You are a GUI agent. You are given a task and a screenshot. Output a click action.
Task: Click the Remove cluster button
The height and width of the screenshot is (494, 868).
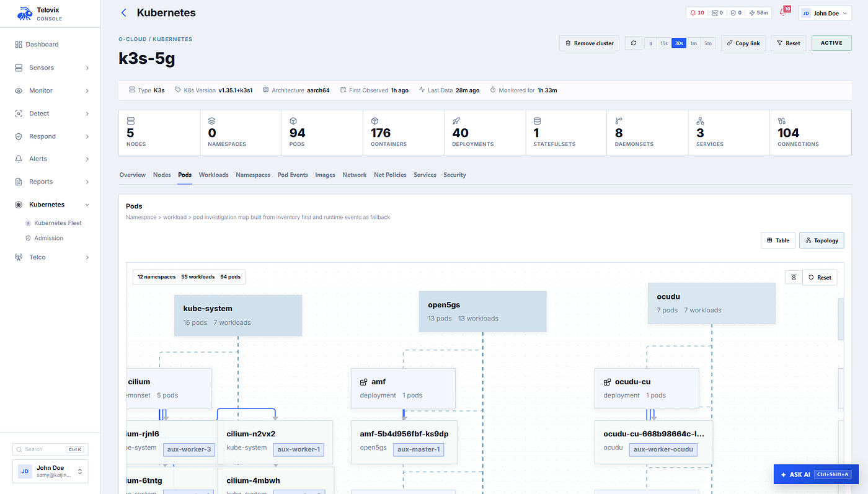coord(589,43)
